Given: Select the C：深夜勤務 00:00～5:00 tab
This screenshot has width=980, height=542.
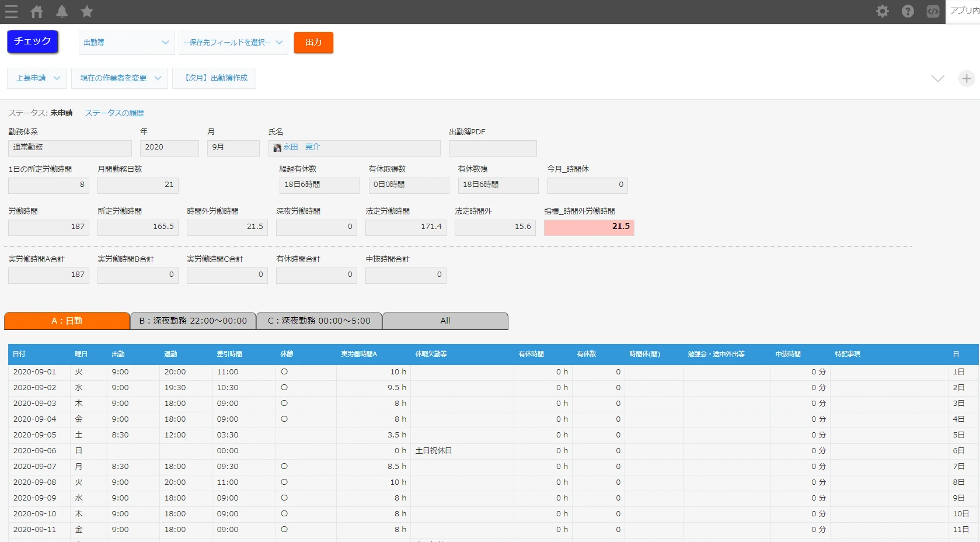Looking at the screenshot, I should [319, 321].
